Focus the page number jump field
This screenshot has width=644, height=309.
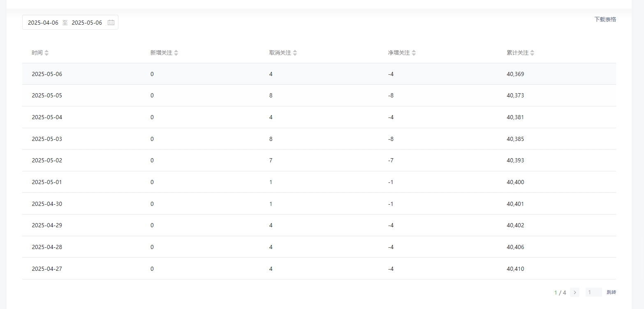(593, 293)
